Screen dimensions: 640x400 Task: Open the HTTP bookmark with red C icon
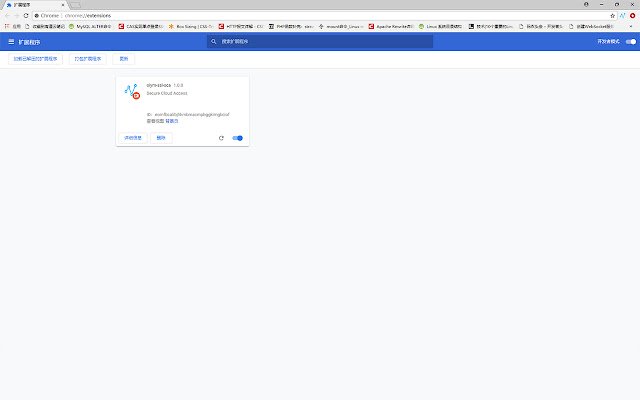241,26
